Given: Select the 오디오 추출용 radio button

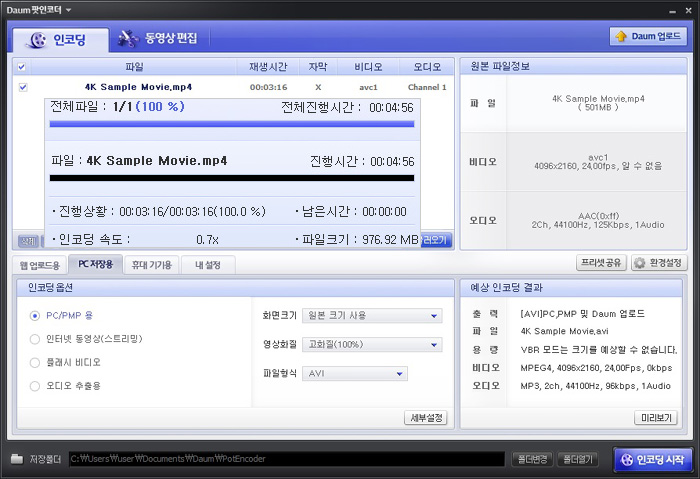Looking at the screenshot, I should (x=35, y=386).
